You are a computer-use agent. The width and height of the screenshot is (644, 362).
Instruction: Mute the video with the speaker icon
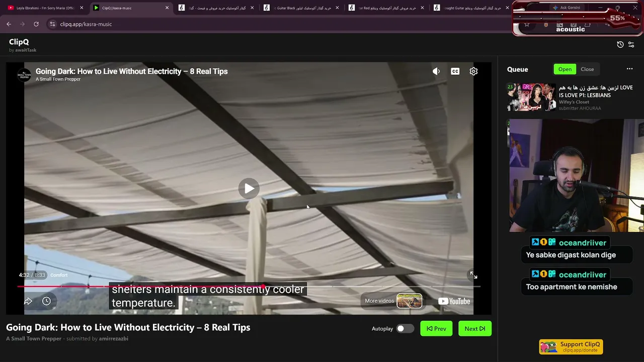coord(436,71)
